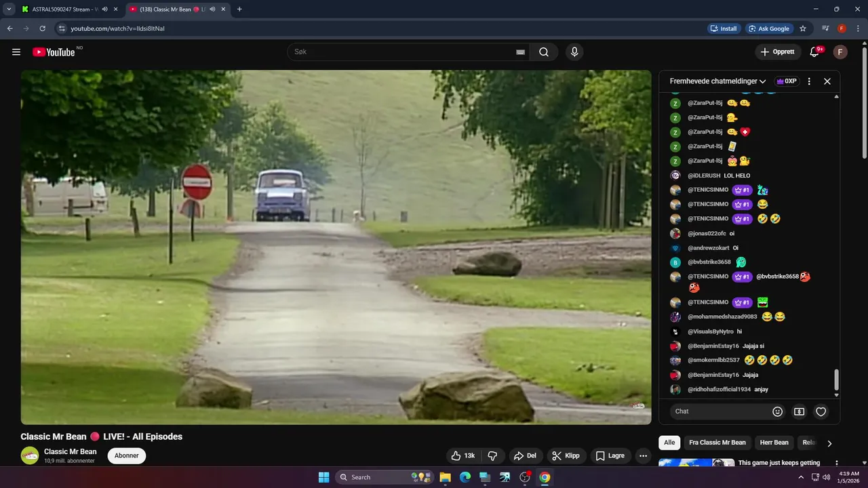The height and width of the screenshot is (488, 868).
Task: Switch to the ASTRAL5090247 Stream tab
Action: [65, 9]
